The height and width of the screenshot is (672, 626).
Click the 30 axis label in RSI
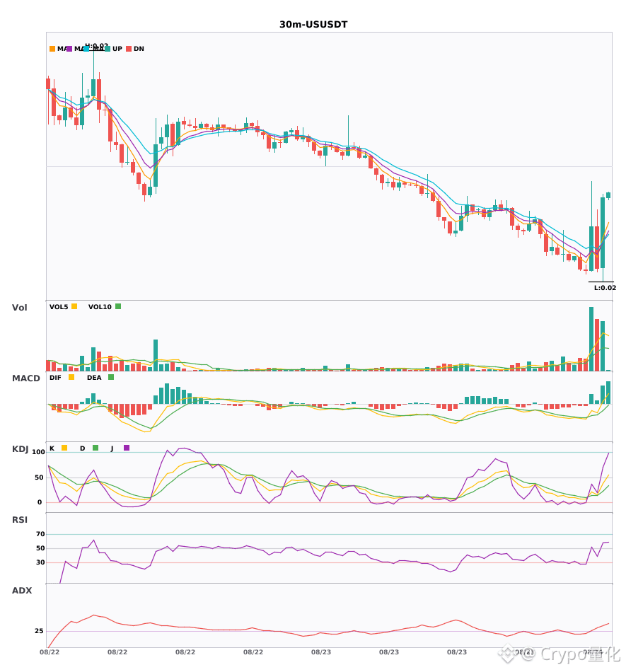[40, 562]
